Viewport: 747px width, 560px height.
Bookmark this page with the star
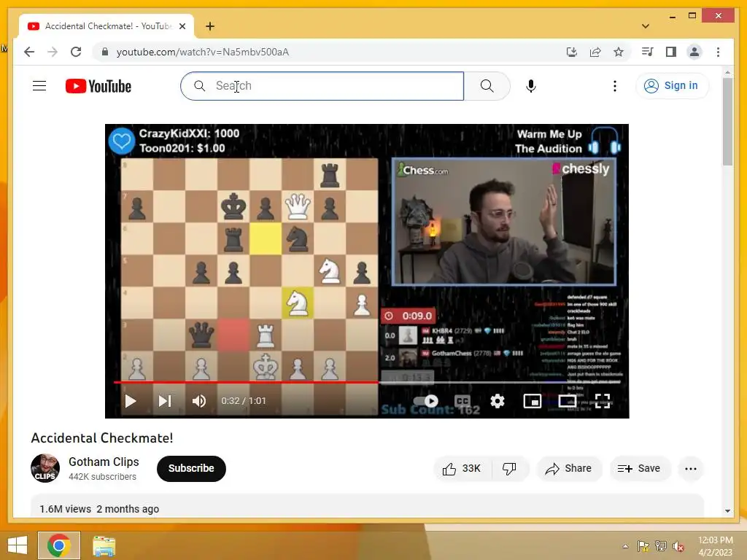pyautogui.click(x=619, y=52)
